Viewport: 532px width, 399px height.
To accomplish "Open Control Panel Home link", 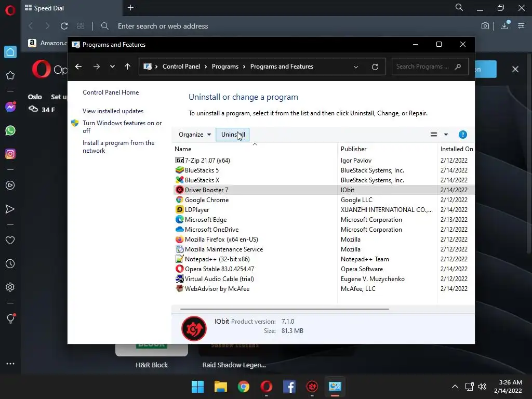I will pos(111,92).
